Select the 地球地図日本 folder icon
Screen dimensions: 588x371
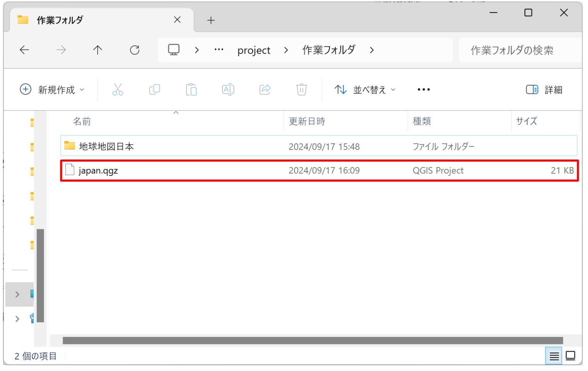70,146
